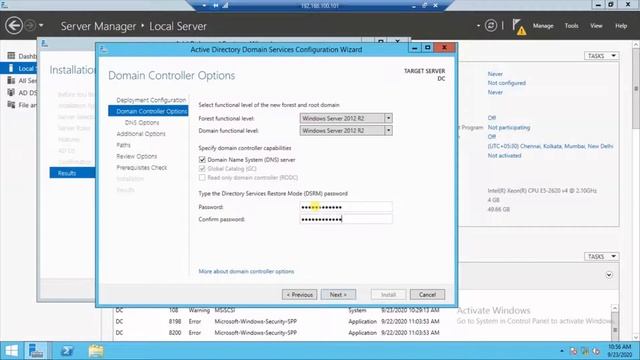This screenshot has height=360, width=640.
Task: Toggle Domain Name System (DNS) server checkbox
Action: (202, 160)
